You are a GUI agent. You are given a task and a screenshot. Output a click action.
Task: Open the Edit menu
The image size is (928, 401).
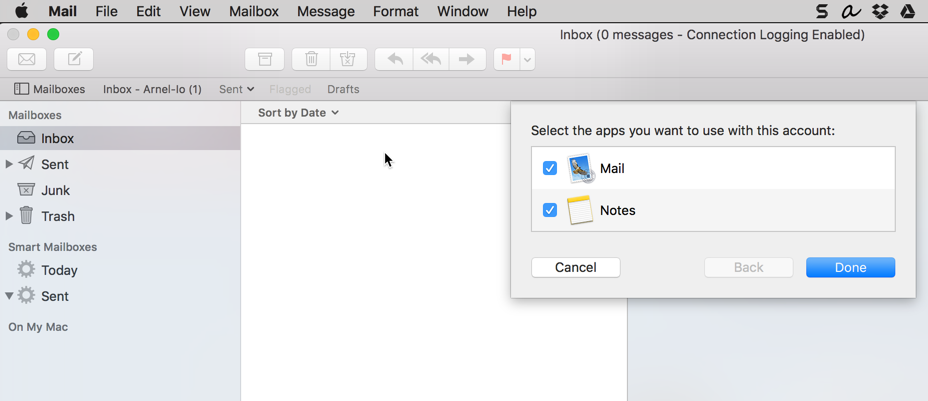149,11
